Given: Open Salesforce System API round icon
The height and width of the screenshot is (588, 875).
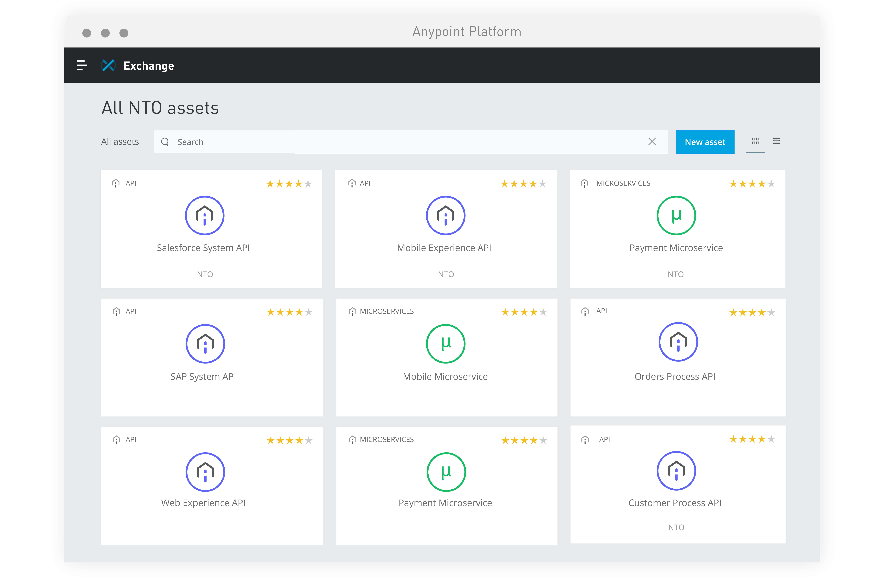Looking at the screenshot, I should click(x=205, y=216).
